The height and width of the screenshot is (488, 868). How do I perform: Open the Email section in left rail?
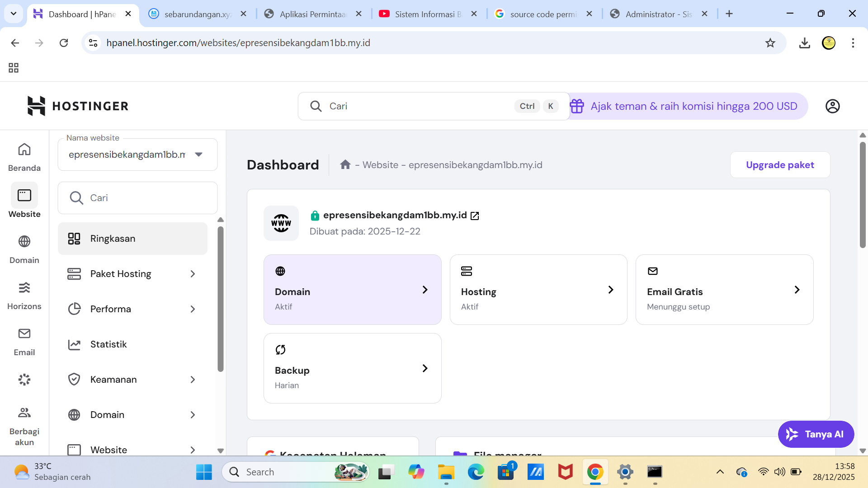[x=24, y=341]
